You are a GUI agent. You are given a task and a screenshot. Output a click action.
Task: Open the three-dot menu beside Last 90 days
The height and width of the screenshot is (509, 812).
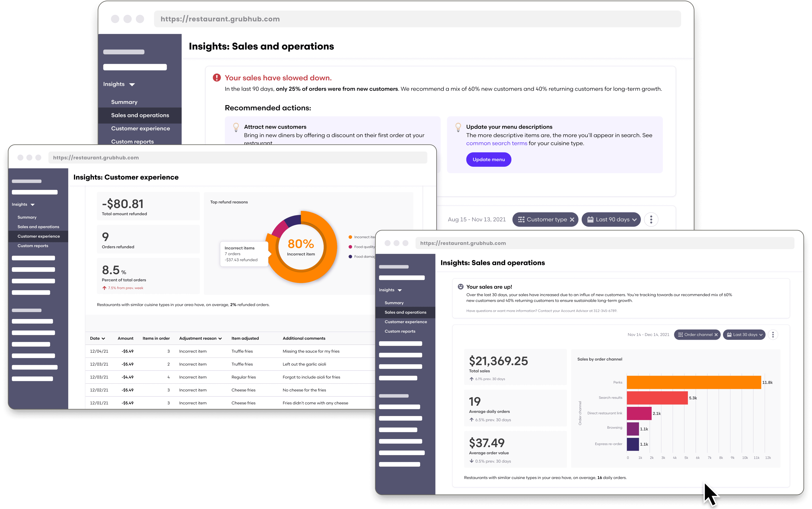(651, 219)
